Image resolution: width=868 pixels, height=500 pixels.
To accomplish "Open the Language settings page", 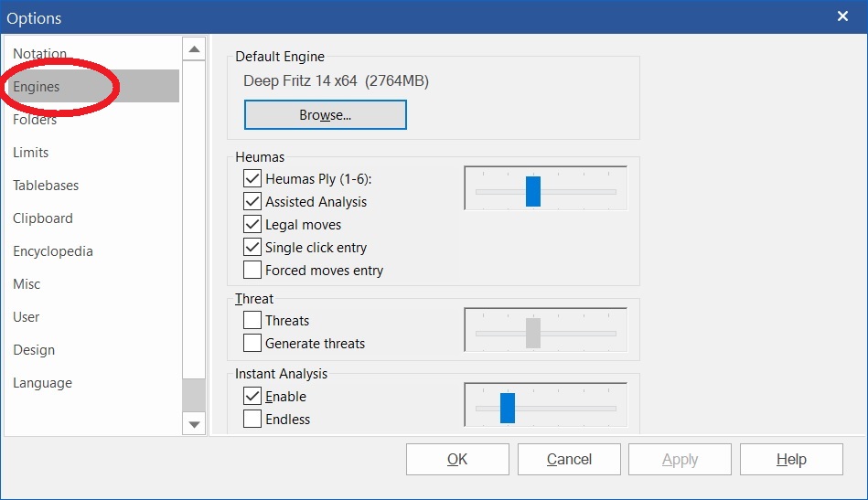I will pyautogui.click(x=42, y=383).
